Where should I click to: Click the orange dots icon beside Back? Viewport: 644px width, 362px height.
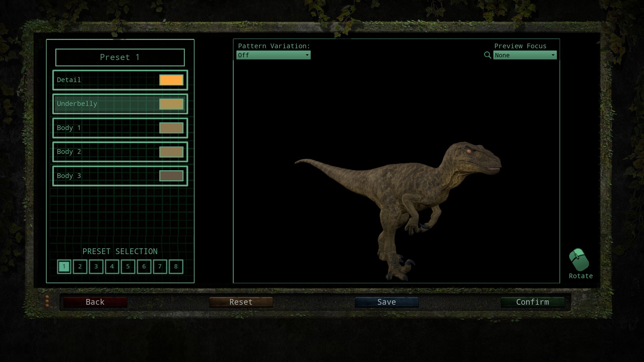(x=47, y=301)
